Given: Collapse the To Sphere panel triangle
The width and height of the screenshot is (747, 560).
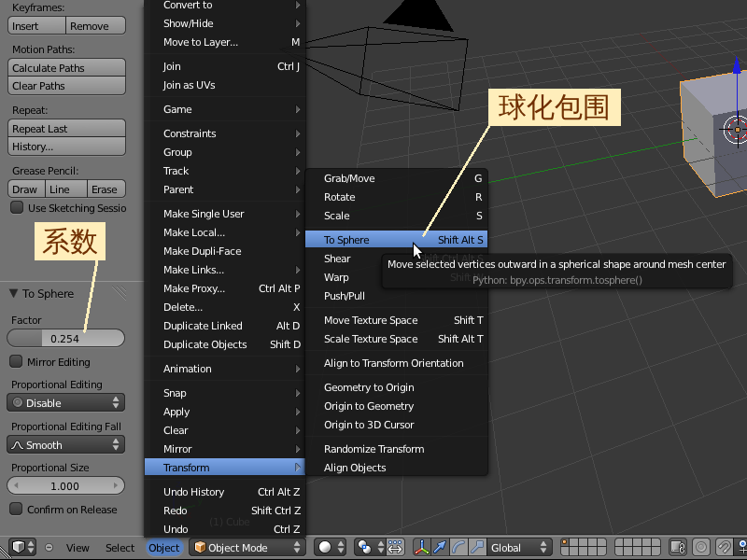Looking at the screenshot, I should click(14, 293).
